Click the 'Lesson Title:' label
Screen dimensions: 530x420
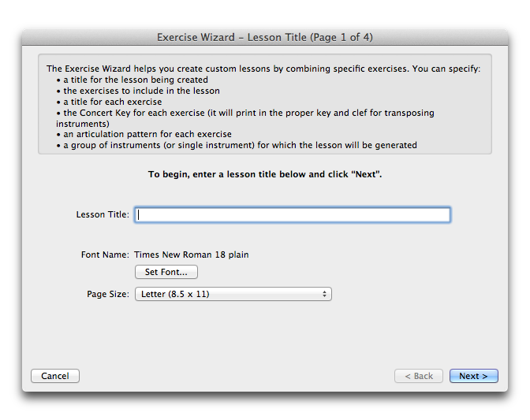pos(103,214)
